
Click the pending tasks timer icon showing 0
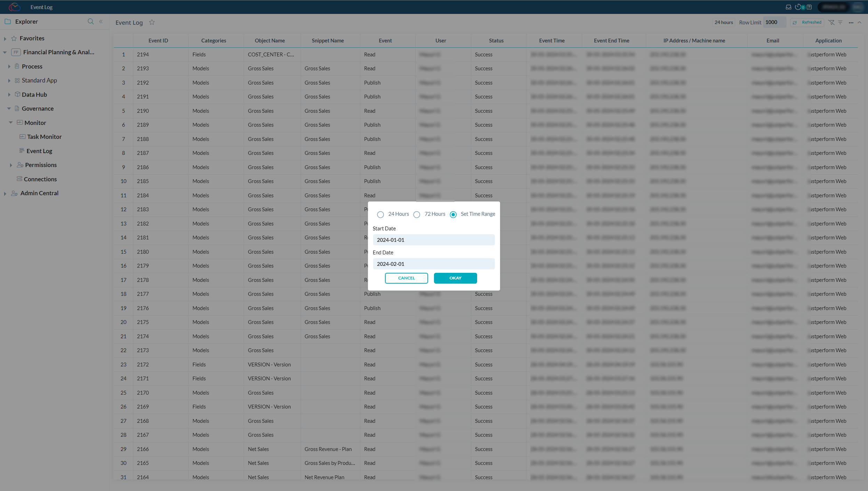pyautogui.click(x=799, y=7)
